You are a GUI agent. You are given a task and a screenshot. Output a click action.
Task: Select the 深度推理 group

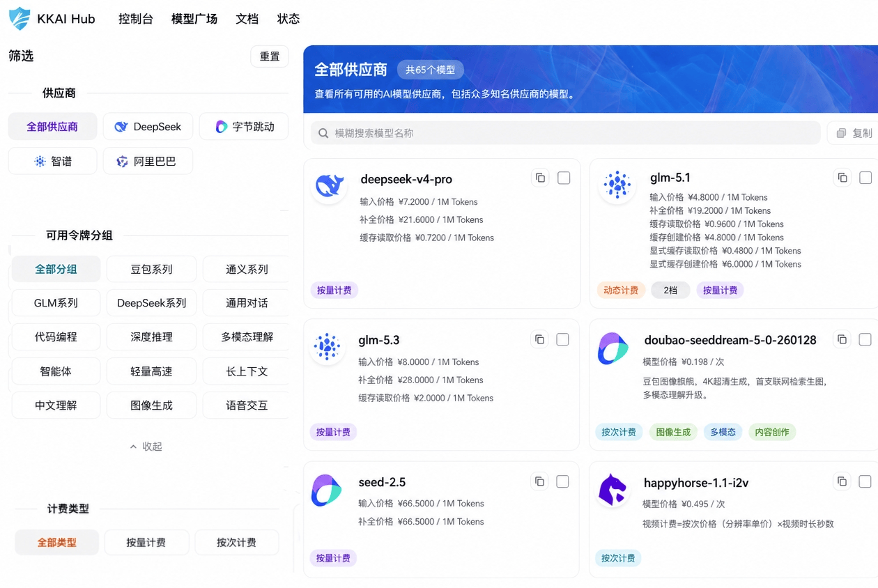click(x=151, y=336)
